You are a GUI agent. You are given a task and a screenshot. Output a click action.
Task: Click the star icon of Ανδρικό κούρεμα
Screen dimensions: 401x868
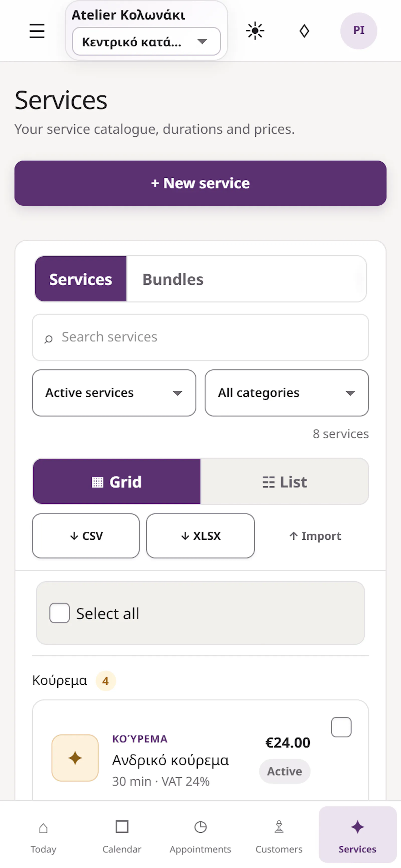click(x=75, y=758)
